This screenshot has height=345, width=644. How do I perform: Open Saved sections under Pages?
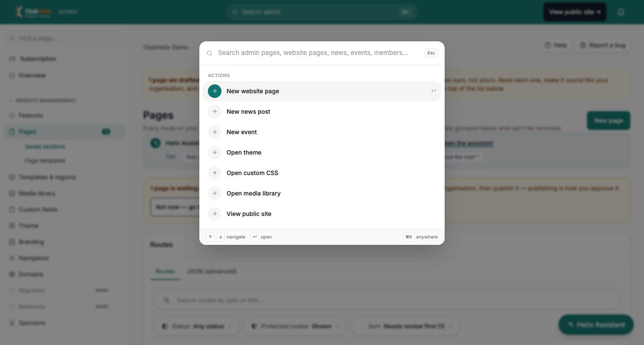coord(45,147)
